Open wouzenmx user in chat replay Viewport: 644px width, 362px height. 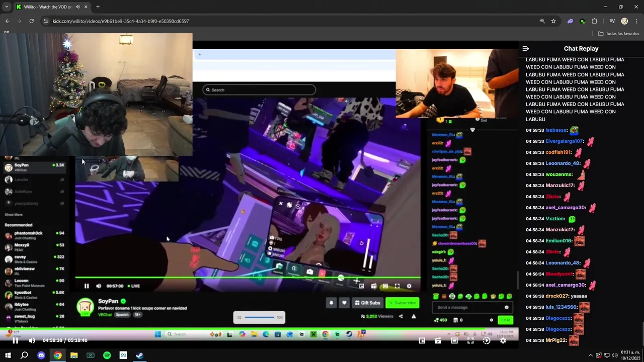(x=559, y=174)
